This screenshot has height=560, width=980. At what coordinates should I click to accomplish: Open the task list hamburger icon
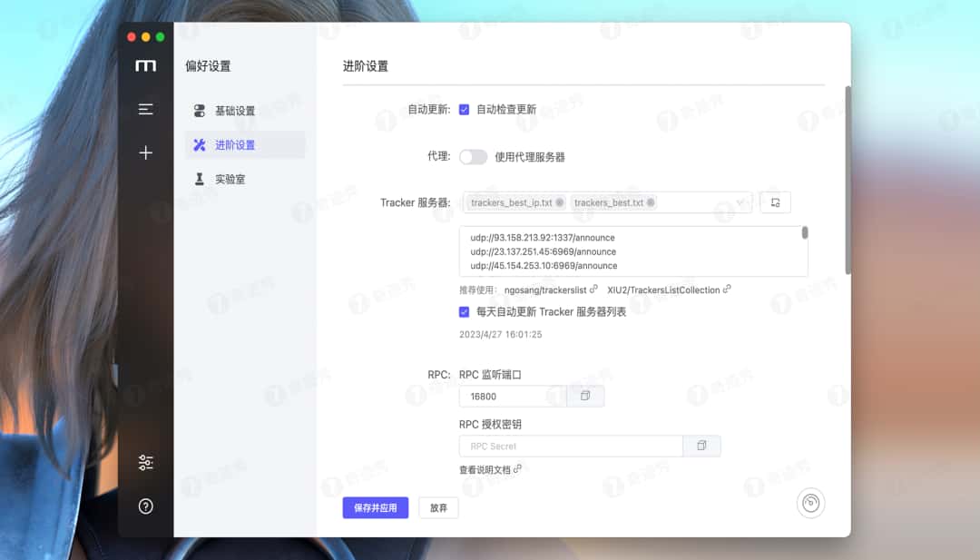[145, 110]
